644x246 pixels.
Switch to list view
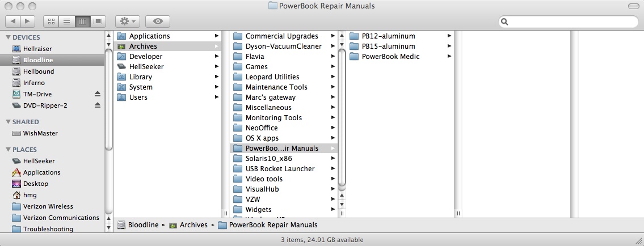67,22
